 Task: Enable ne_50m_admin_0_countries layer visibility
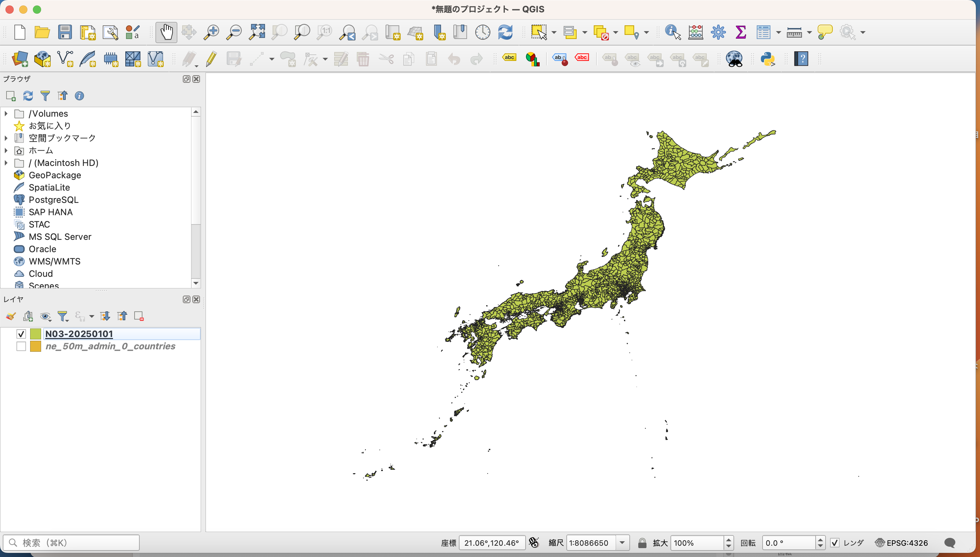(x=21, y=346)
